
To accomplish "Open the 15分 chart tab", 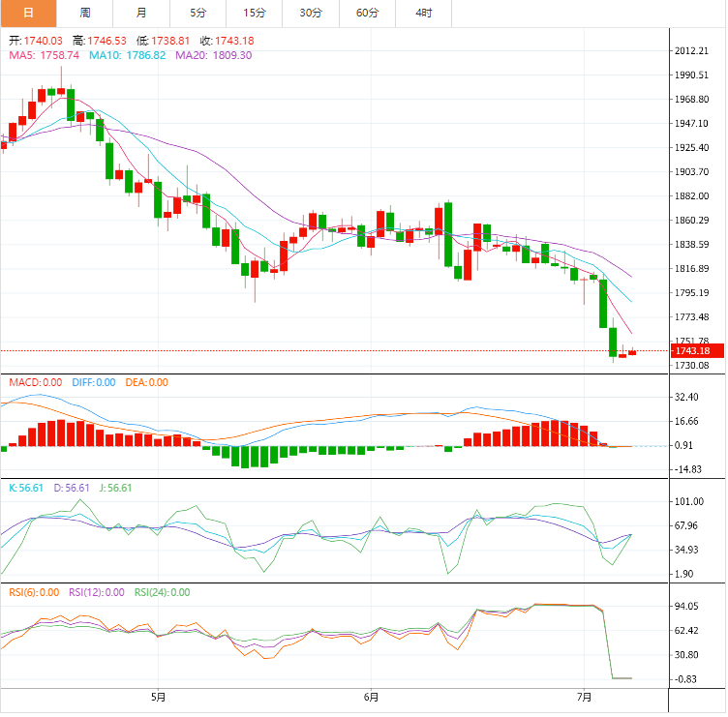I will (255, 13).
